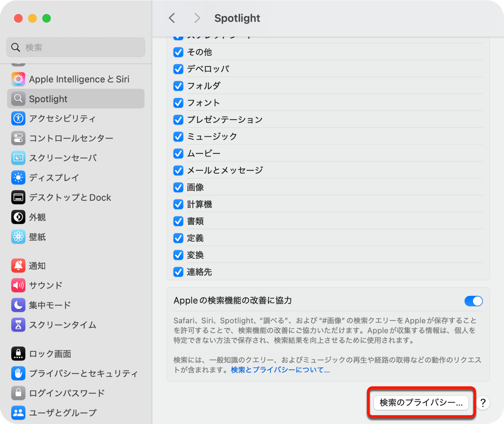
Task: Go forward with the right chevron
Action: (197, 18)
